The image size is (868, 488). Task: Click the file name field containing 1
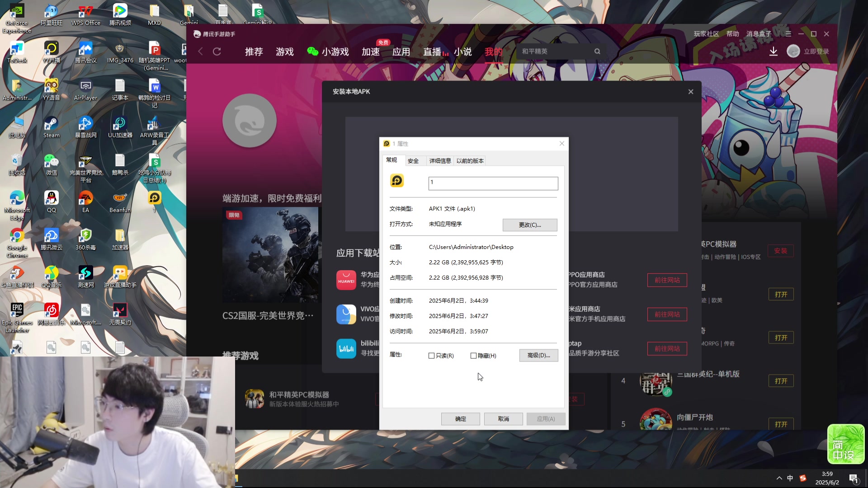click(x=493, y=183)
